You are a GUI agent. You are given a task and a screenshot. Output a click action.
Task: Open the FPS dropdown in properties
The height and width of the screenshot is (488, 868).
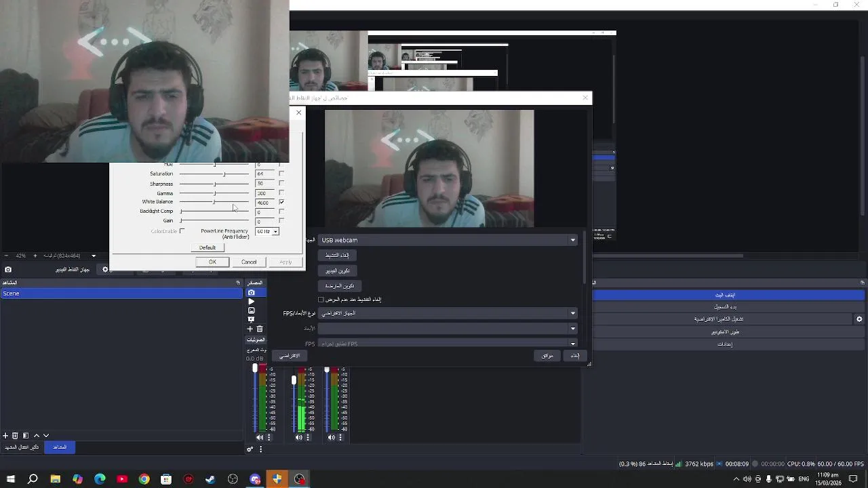point(448,344)
